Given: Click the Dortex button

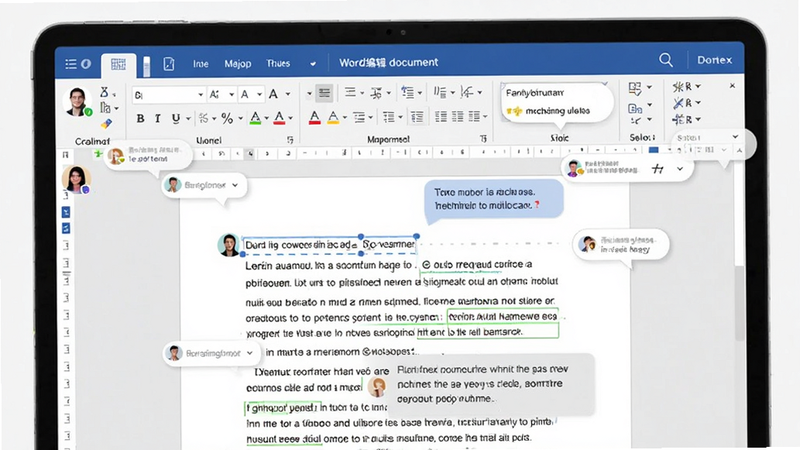Looking at the screenshot, I should [714, 60].
